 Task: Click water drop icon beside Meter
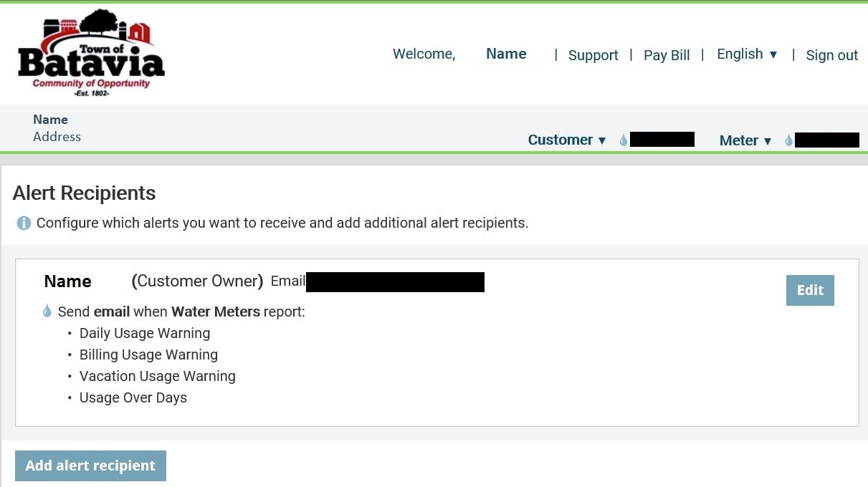coord(788,140)
